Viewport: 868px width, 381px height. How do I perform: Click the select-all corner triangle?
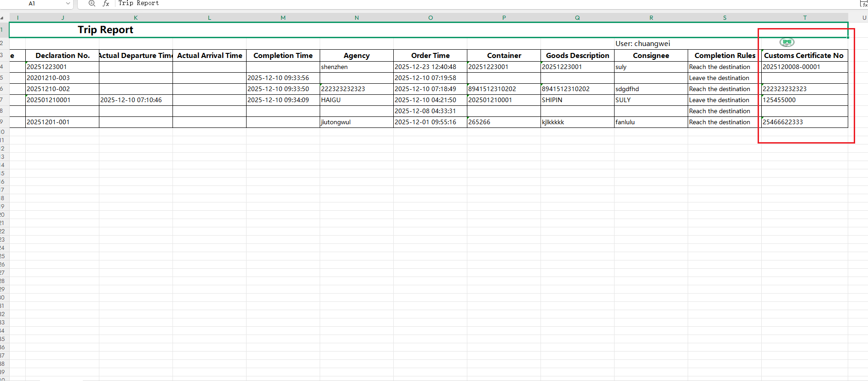pos(2,18)
